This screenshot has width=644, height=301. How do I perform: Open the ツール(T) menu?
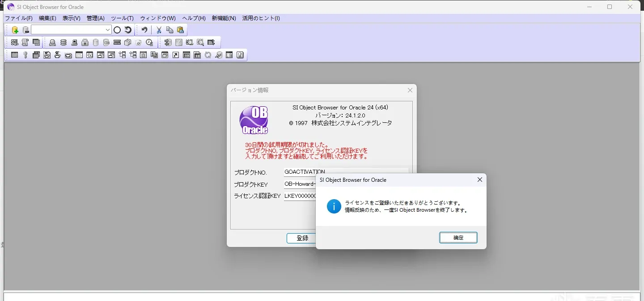[122, 18]
